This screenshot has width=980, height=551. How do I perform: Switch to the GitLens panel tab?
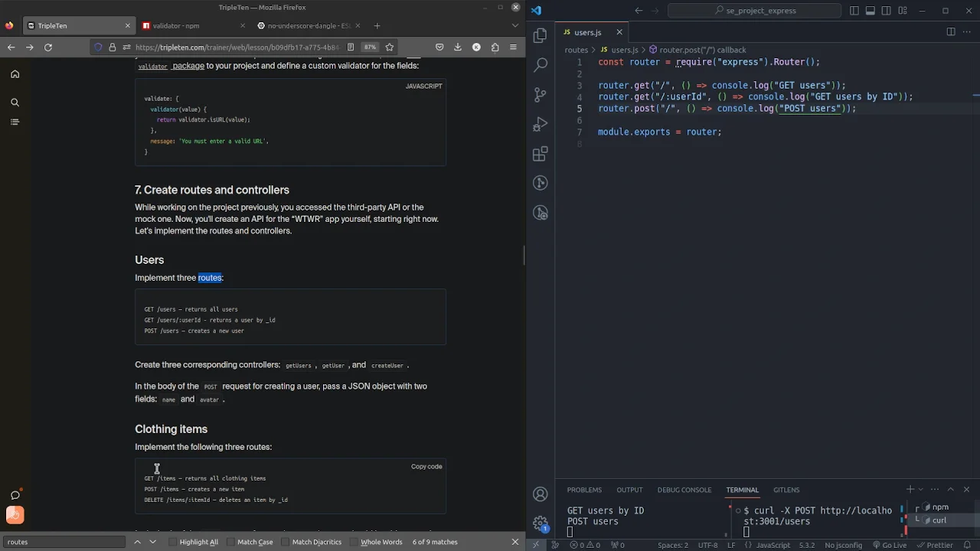pos(786,490)
